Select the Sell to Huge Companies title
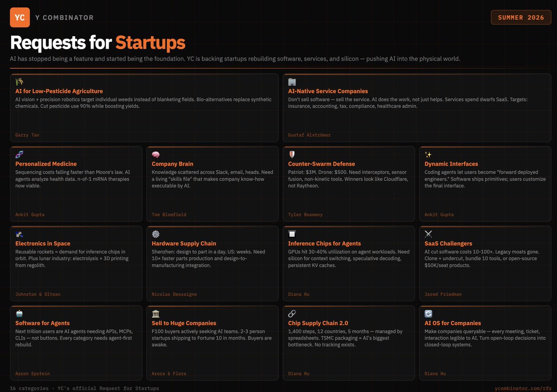The height and width of the screenshot is (392, 557). pos(184,323)
